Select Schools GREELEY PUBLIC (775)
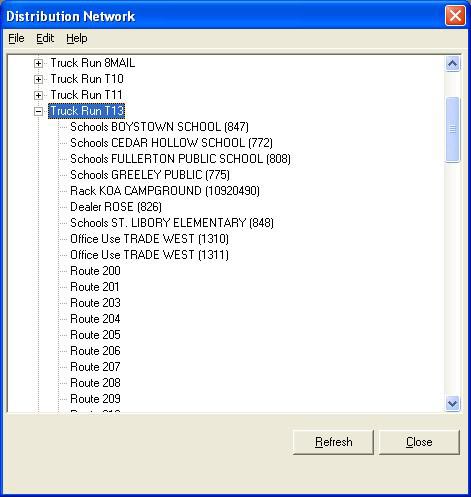The image size is (471, 497). pos(150,175)
